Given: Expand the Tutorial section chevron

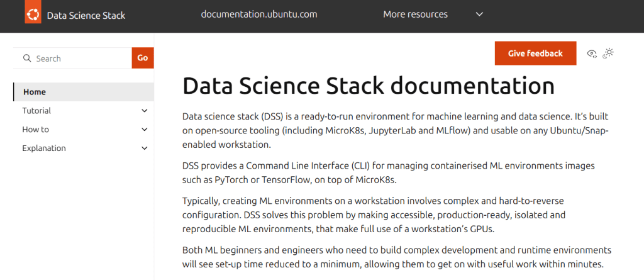Looking at the screenshot, I should [x=145, y=111].
